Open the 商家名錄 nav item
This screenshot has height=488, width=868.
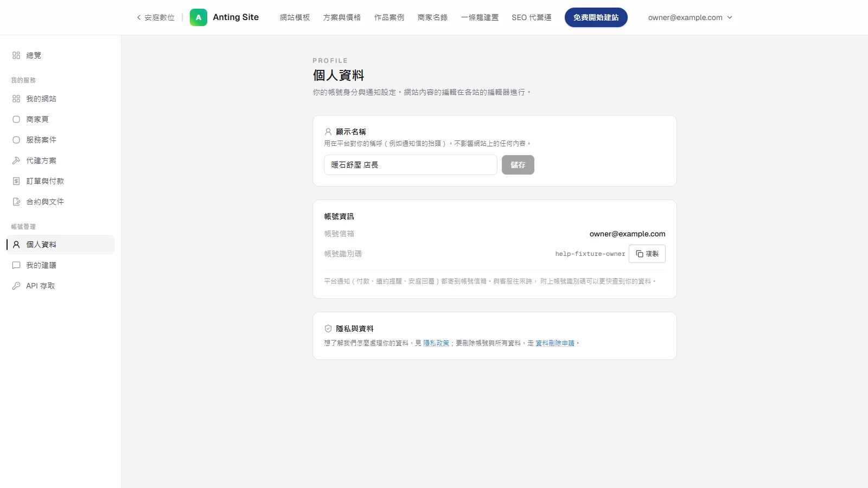coord(432,17)
